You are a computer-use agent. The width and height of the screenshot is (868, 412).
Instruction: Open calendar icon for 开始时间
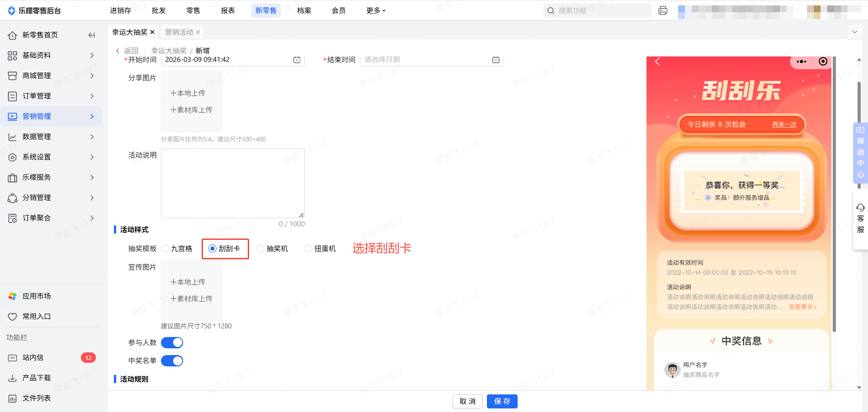point(297,60)
